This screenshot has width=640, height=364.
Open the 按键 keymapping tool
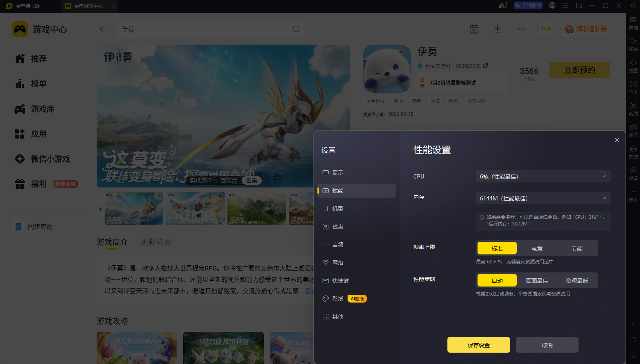(633, 23)
